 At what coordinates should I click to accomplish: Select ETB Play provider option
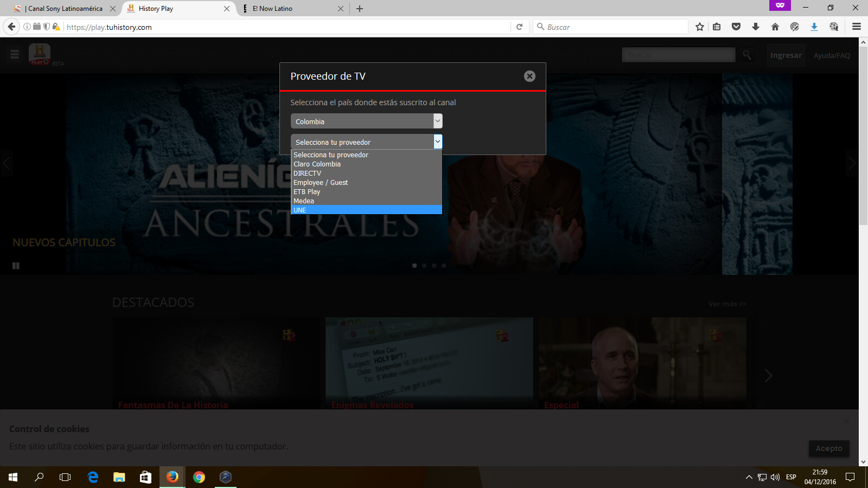(367, 192)
